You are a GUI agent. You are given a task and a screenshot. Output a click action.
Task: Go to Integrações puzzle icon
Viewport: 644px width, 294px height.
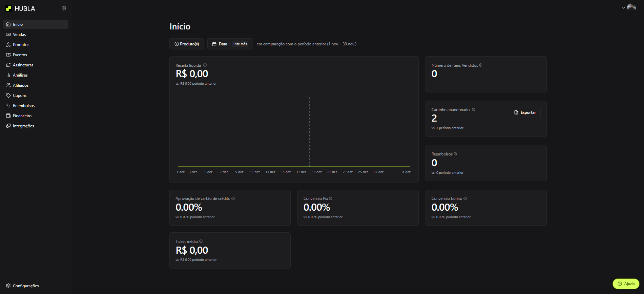[x=8, y=126]
